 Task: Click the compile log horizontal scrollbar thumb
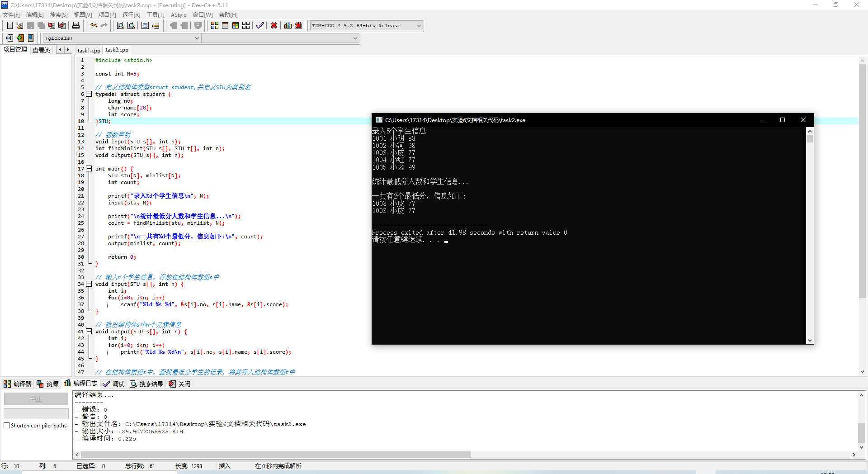tap(276, 455)
